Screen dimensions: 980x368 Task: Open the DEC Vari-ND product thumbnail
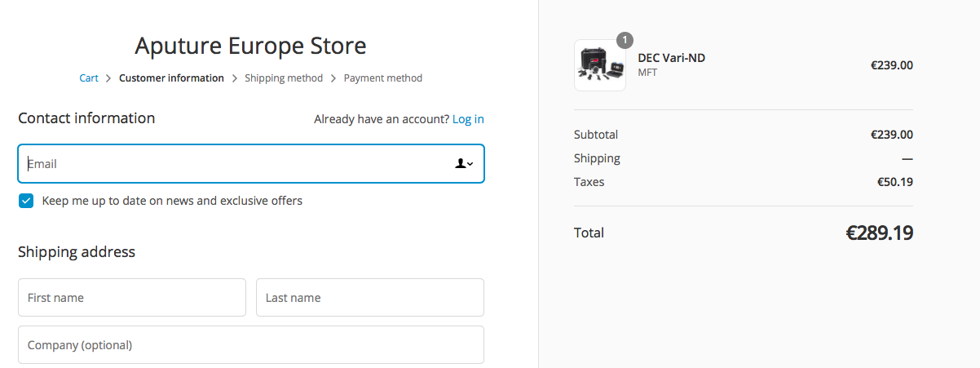pos(600,65)
